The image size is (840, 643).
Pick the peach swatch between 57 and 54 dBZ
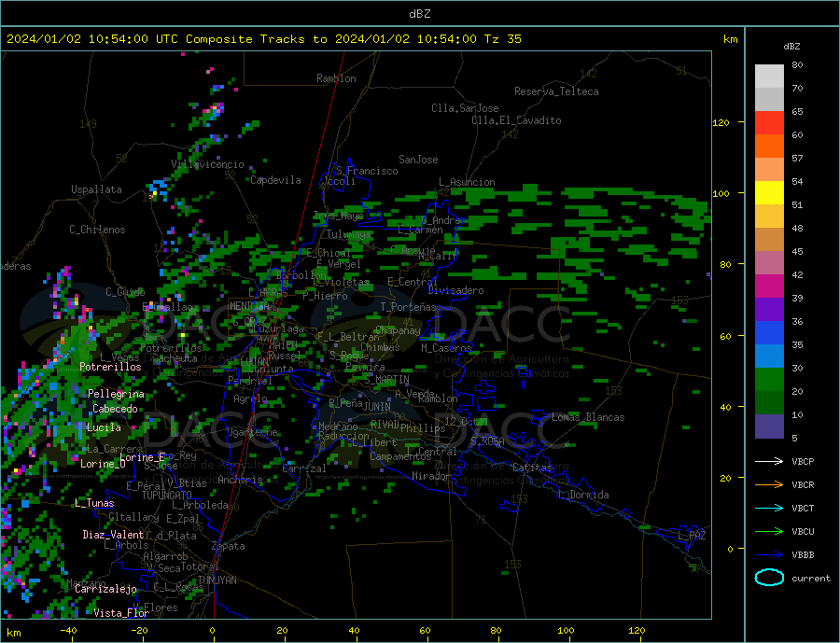click(x=769, y=169)
